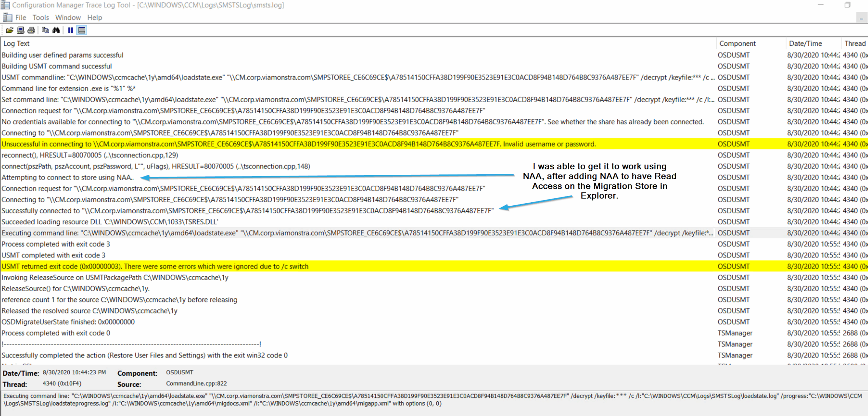Click the Log Text column header
This screenshot has width=868, height=416.
[16, 43]
